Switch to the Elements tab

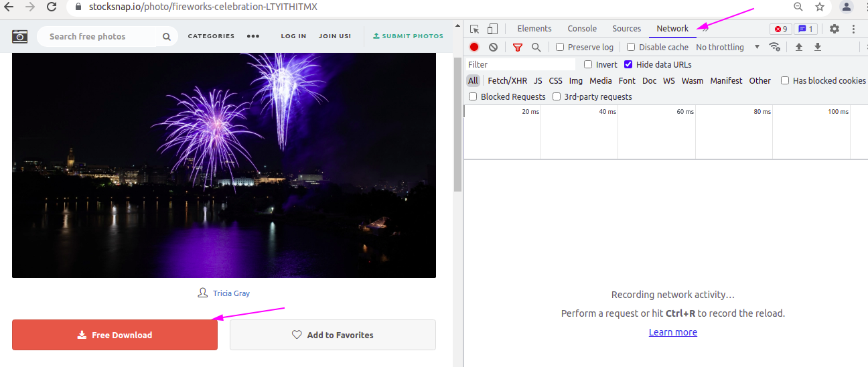tap(534, 29)
